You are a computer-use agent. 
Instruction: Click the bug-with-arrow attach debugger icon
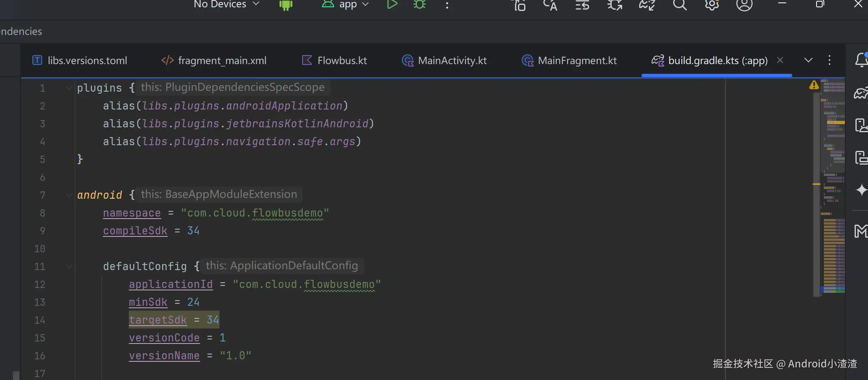(x=615, y=5)
